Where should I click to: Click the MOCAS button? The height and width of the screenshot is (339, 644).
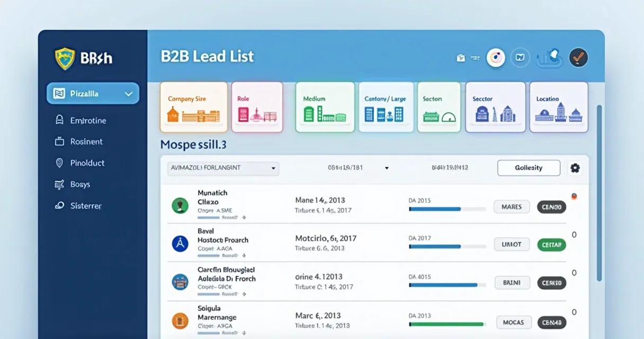coord(514,322)
